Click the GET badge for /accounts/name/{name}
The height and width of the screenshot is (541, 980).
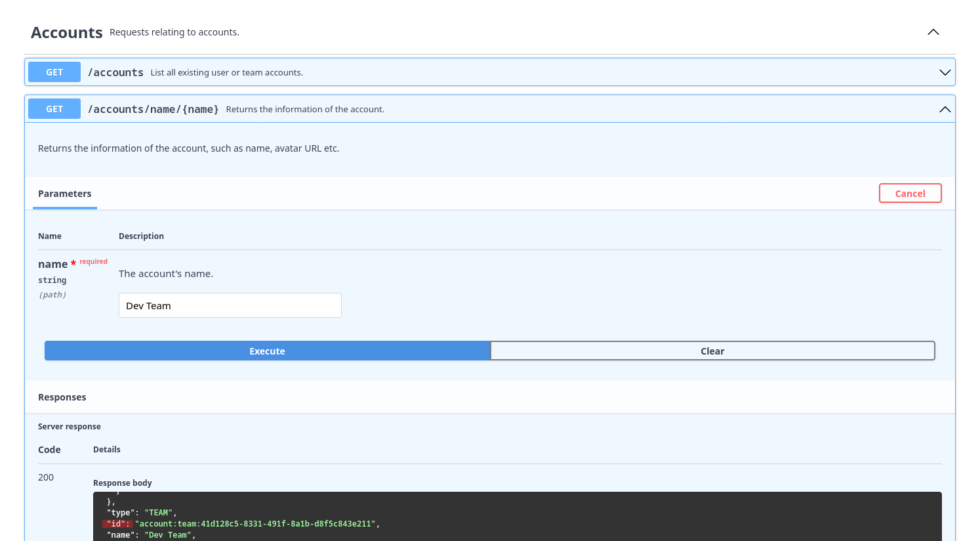(x=54, y=109)
